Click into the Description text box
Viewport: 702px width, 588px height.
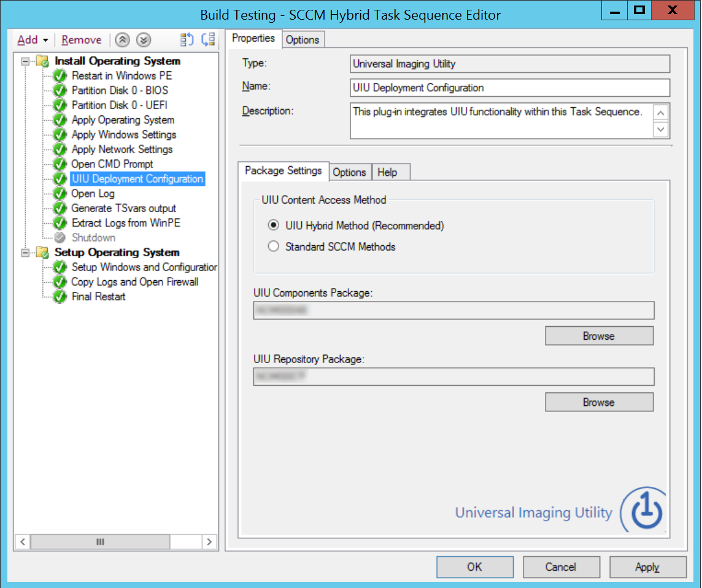(501, 121)
